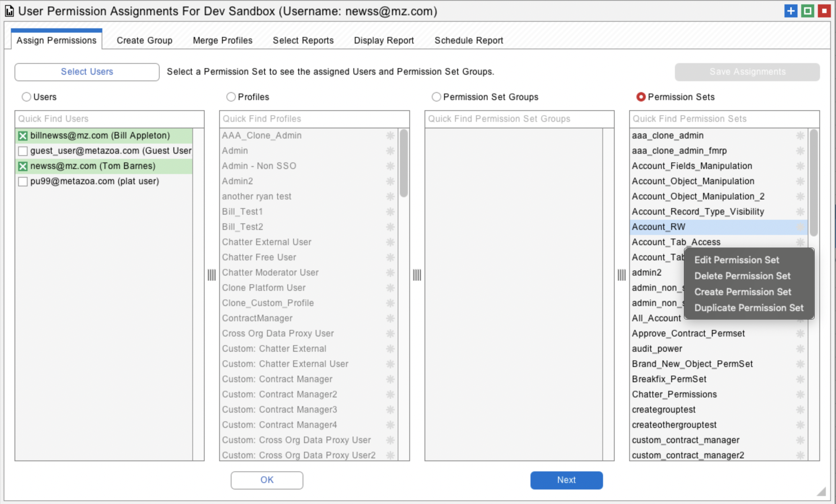Click the Chatter External User profile row

[x=309, y=242]
